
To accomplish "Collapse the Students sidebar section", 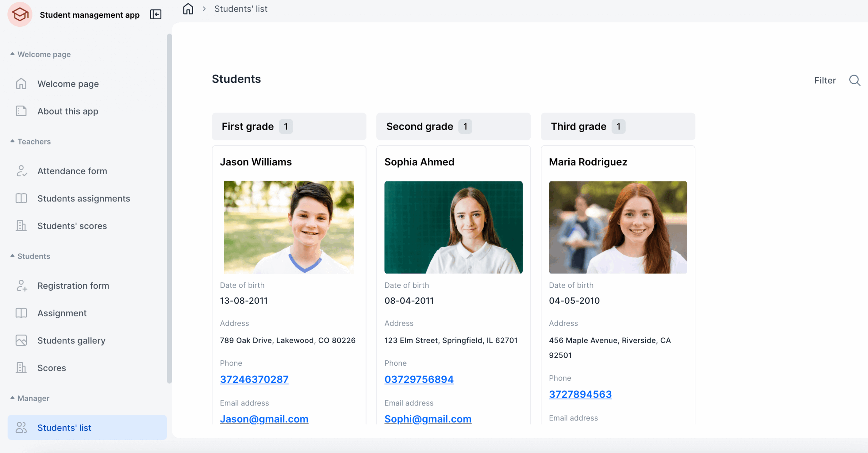I will click(x=13, y=256).
